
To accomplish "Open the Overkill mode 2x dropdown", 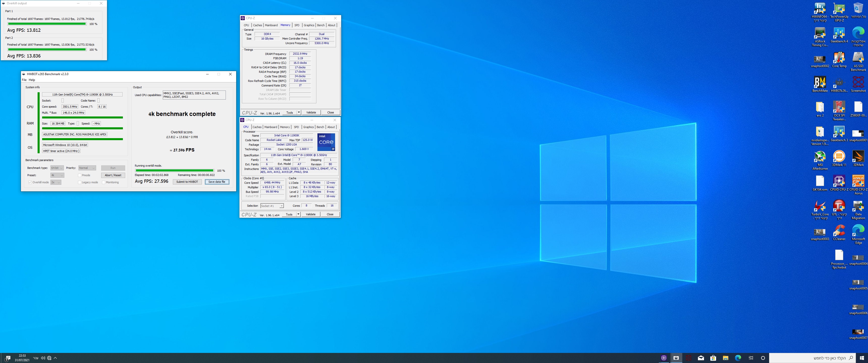I will (56, 182).
